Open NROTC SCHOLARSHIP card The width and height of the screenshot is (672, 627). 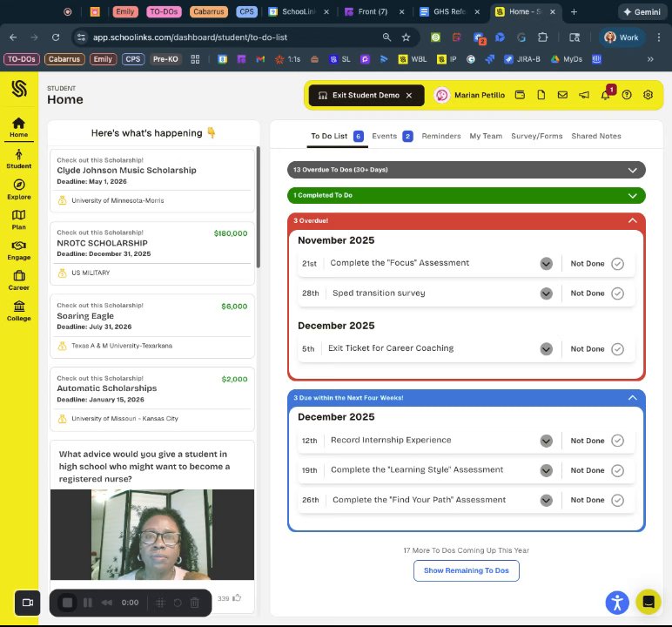[152, 253]
